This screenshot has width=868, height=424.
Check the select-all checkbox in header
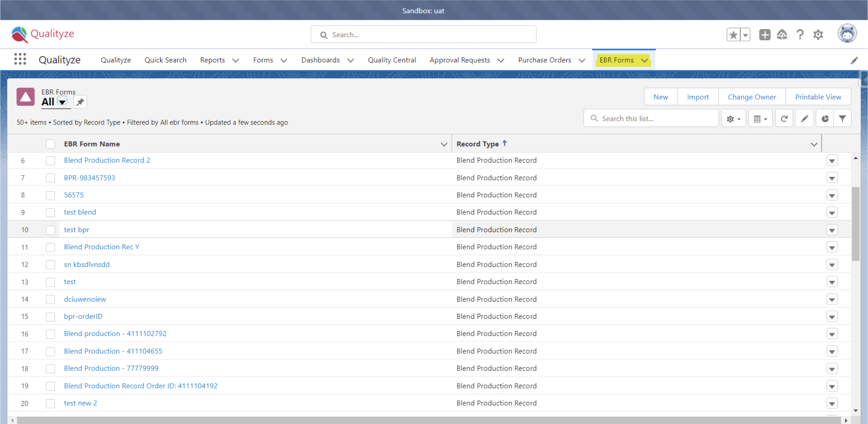point(50,144)
